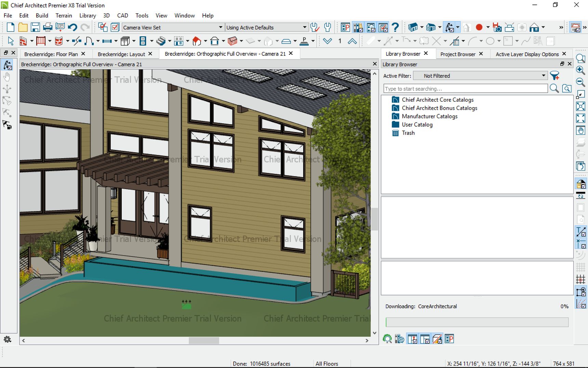Select the Door tool

89,41
